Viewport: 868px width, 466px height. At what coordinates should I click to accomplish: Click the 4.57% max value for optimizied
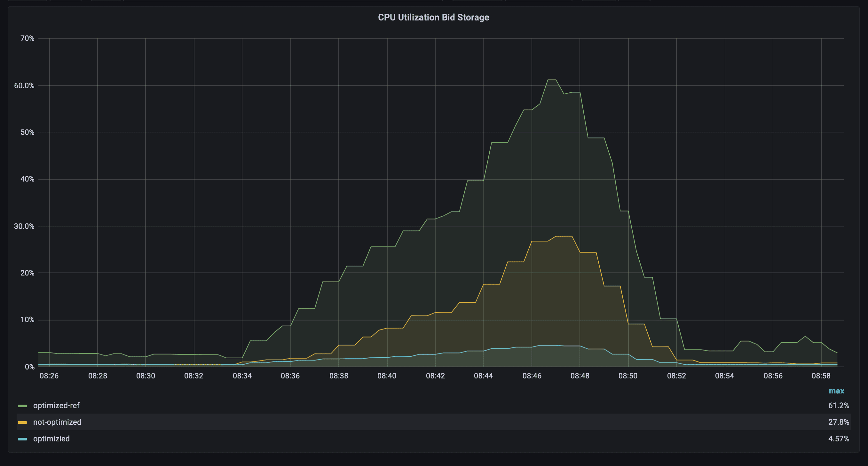(838, 439)
